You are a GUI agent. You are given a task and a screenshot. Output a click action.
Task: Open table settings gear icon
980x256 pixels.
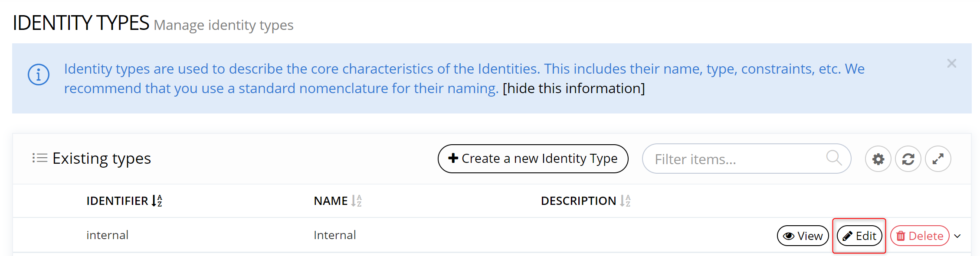click(878, 159)
